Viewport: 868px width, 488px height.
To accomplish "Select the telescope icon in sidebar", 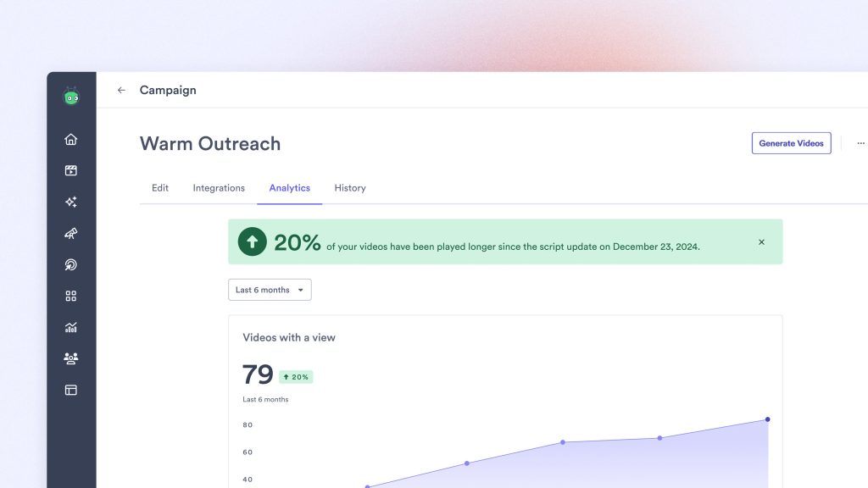I will pyautogui.click(x=71, y=234).
